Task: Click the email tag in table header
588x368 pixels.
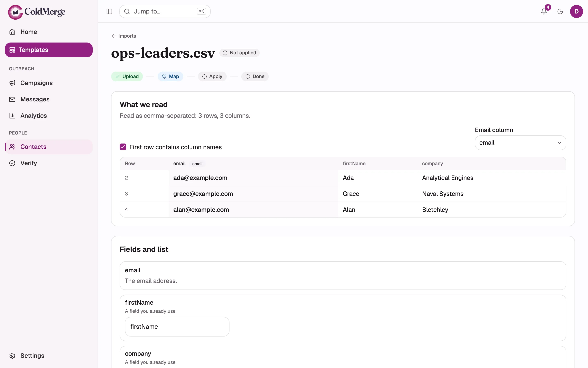Action: coord(197,164)
